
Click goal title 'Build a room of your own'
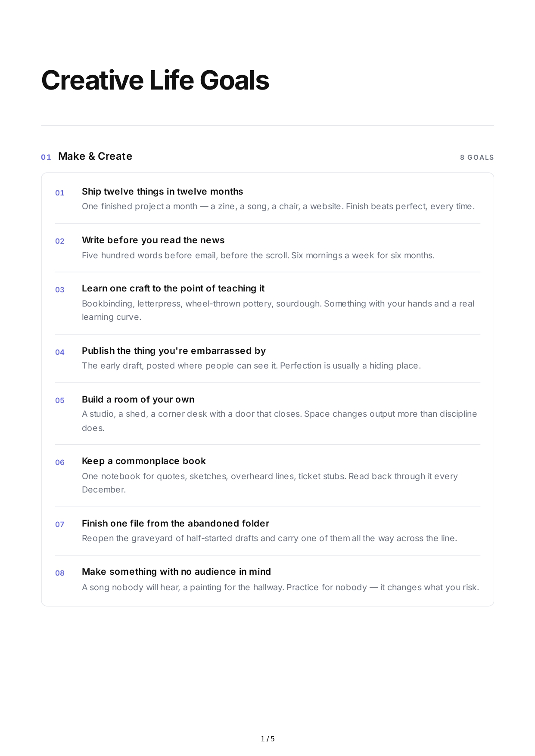(x=138, y=400)
